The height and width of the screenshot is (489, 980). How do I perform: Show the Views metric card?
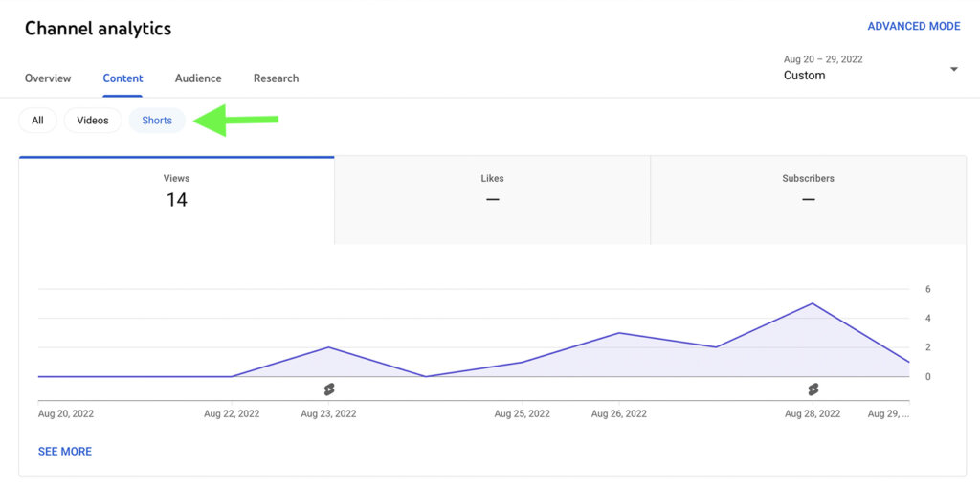click(177, 200)
